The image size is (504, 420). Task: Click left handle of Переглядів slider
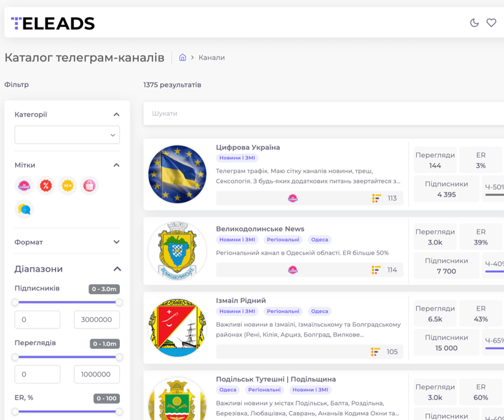[x=15, y=357]
